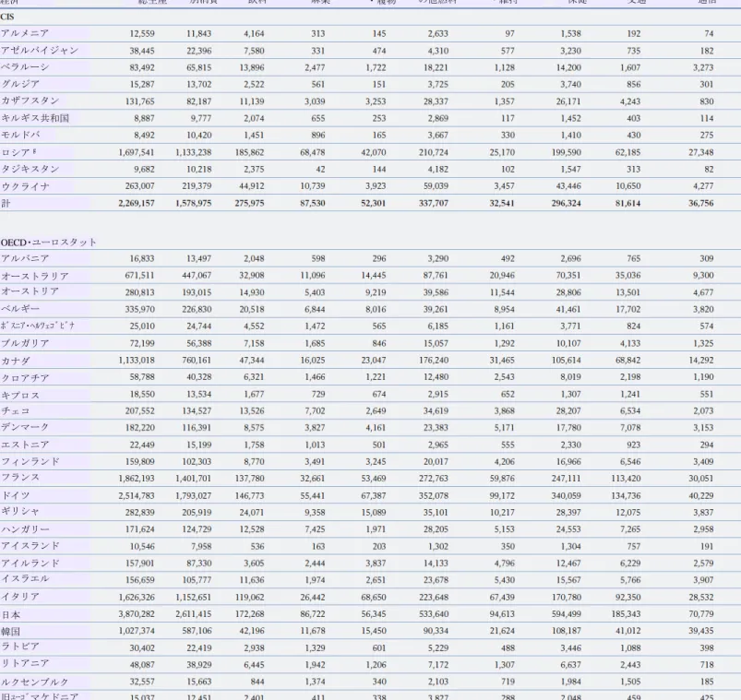Select Russia's value 1,697,541
Screen dimensions: 741x700
point(136,152)
